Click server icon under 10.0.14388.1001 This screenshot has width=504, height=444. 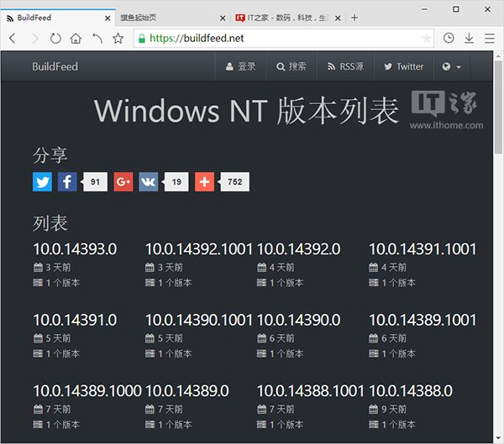coord(261,425)
